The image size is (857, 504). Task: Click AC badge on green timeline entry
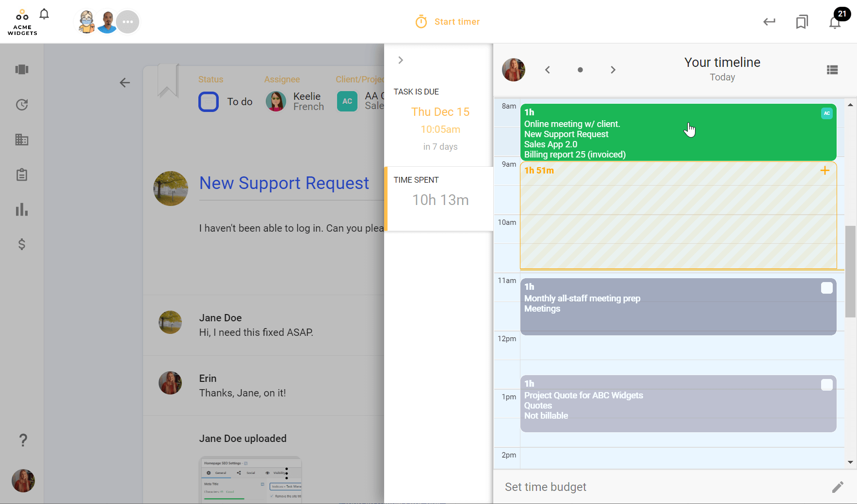(827, 113)
